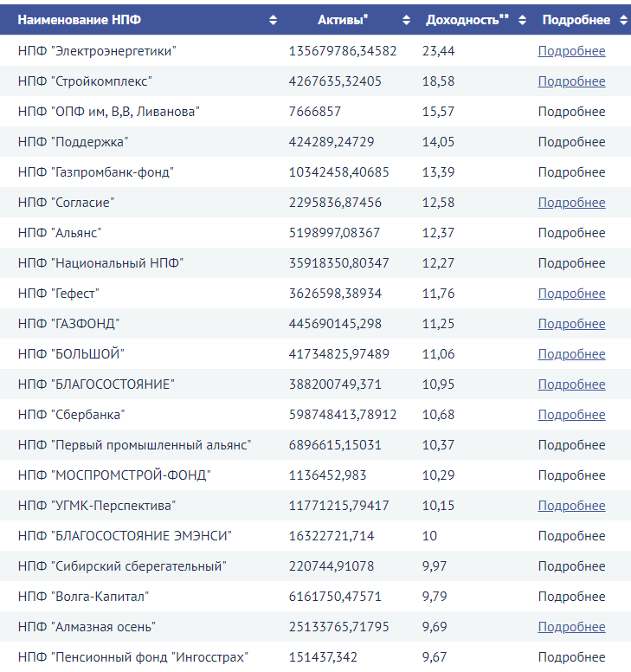Sort by the Наименование НПФ sort arrows
Image resolution: width=631 pixels, height=672 pixels.
pos(273,20)
